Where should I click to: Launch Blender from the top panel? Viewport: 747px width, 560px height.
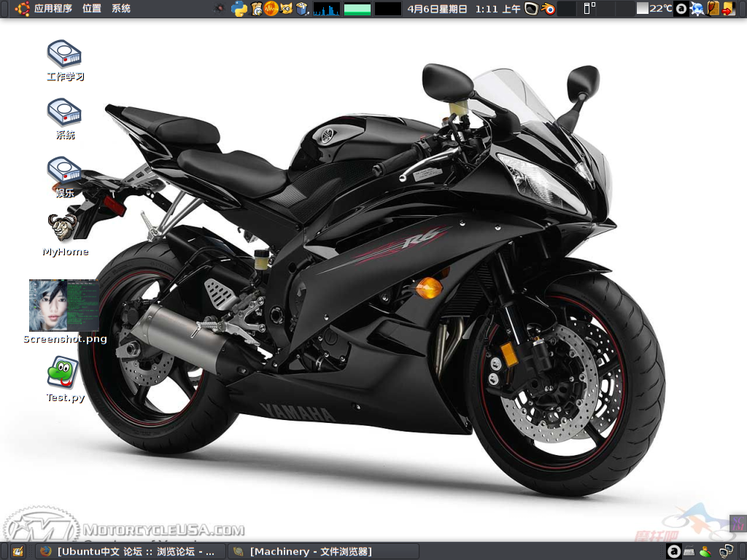pyautogui.click(x=549, y=9)
